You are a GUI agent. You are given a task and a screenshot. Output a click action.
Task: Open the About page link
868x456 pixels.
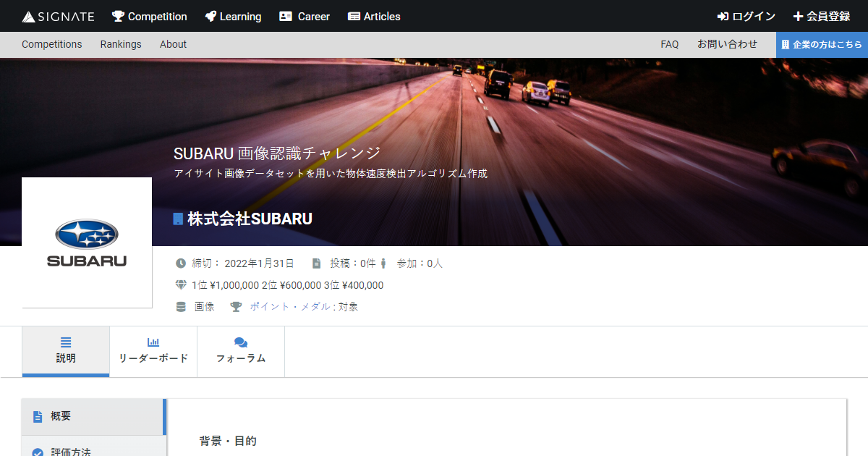coord(173,44)
